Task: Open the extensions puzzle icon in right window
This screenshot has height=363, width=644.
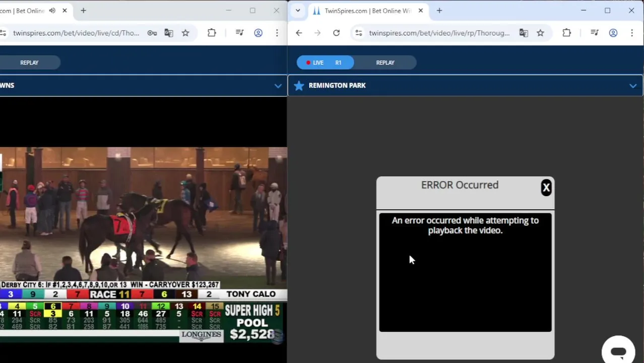Action: (x=566, y=33)
